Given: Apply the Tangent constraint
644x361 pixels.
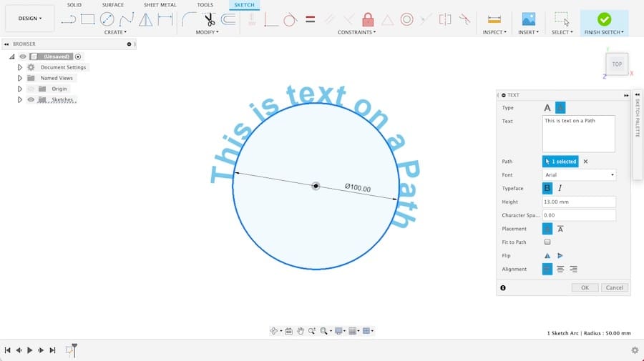Looking at the screenshot, I should pos(290,19).
